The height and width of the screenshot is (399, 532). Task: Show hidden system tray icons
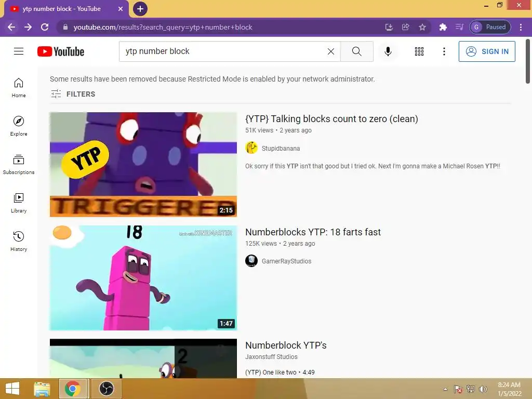click(445, 389)
